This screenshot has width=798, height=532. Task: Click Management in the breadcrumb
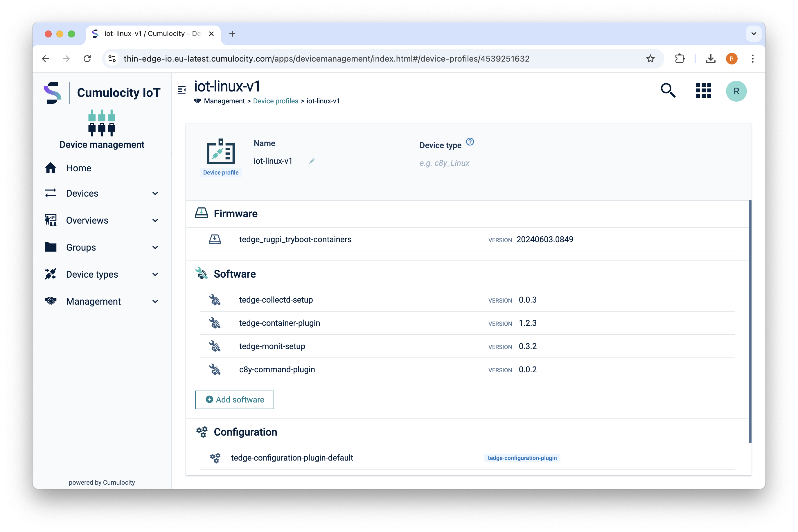click(x=224, y=101)
